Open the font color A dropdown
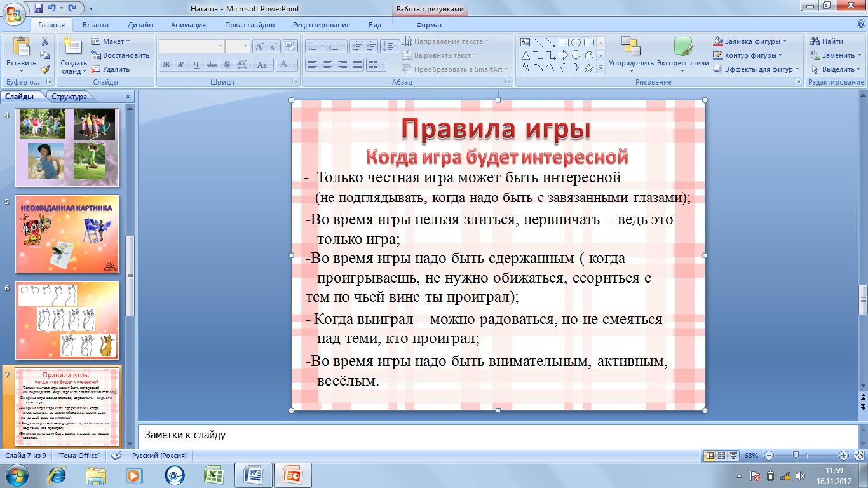The height and width of the screenshot is (488, 868). (287, 64)
